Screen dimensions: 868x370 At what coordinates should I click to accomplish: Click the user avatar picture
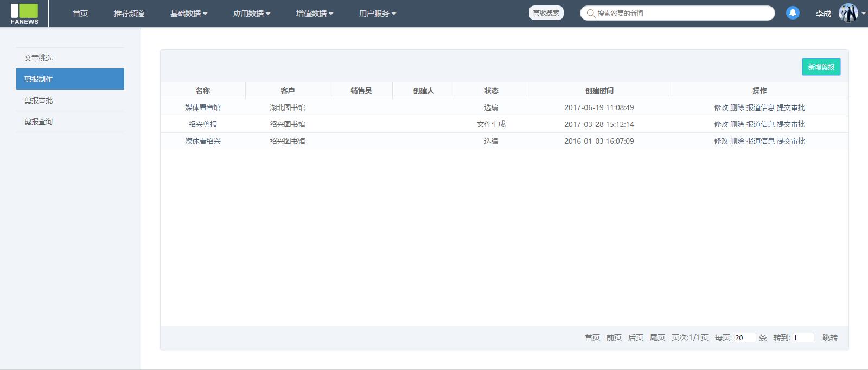848,13
